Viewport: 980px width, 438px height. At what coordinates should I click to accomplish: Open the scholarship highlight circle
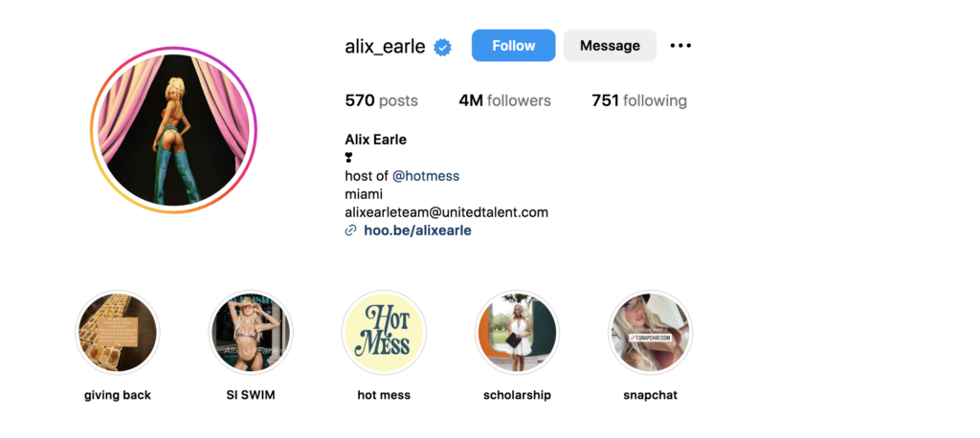click(x=517, y=332)
